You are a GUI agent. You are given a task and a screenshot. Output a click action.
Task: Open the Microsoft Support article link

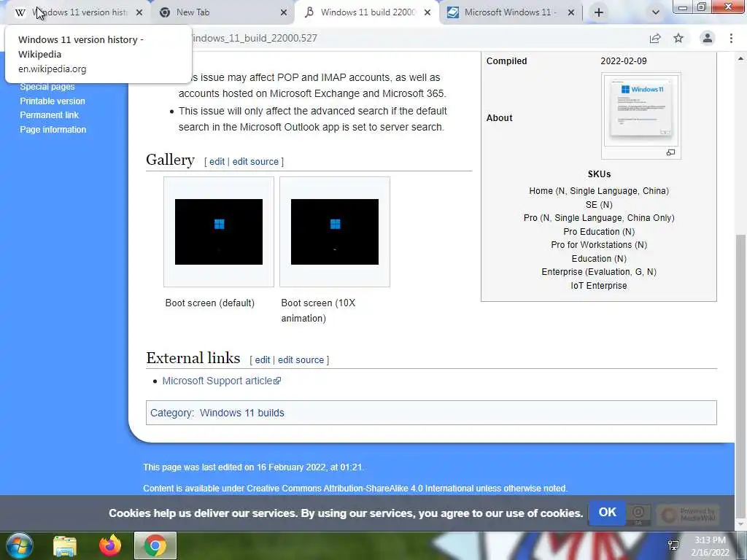(222, 381)
